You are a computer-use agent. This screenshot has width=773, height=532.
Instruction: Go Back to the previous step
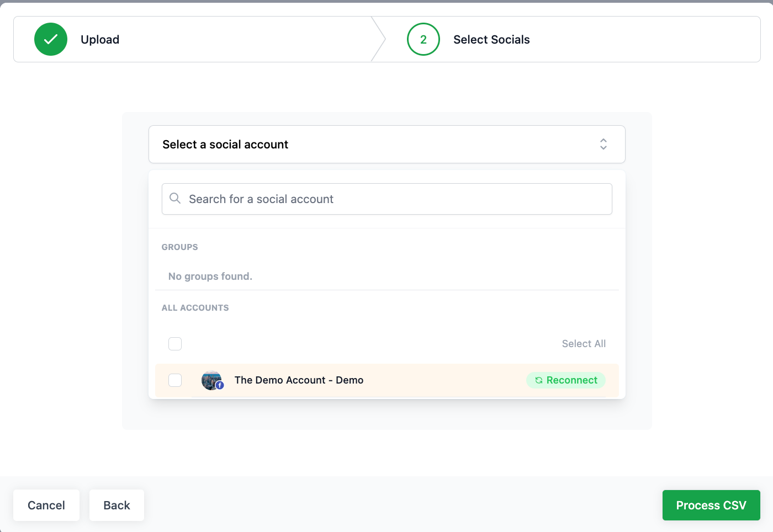coord(117,505)
